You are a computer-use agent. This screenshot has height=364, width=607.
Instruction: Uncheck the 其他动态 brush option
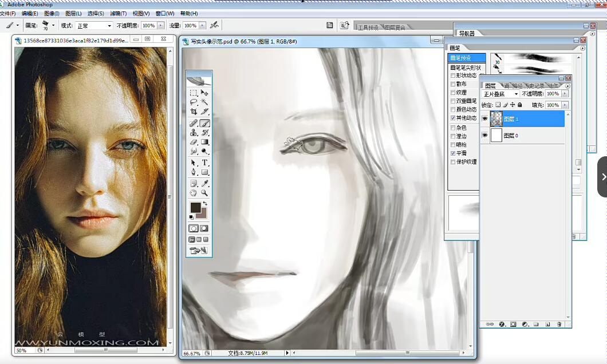tap(454, 118)
